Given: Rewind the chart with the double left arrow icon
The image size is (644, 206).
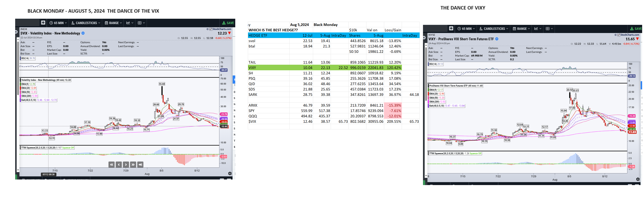Looking at the screenshot, I should pyautogui.click(x=111, y=165).
